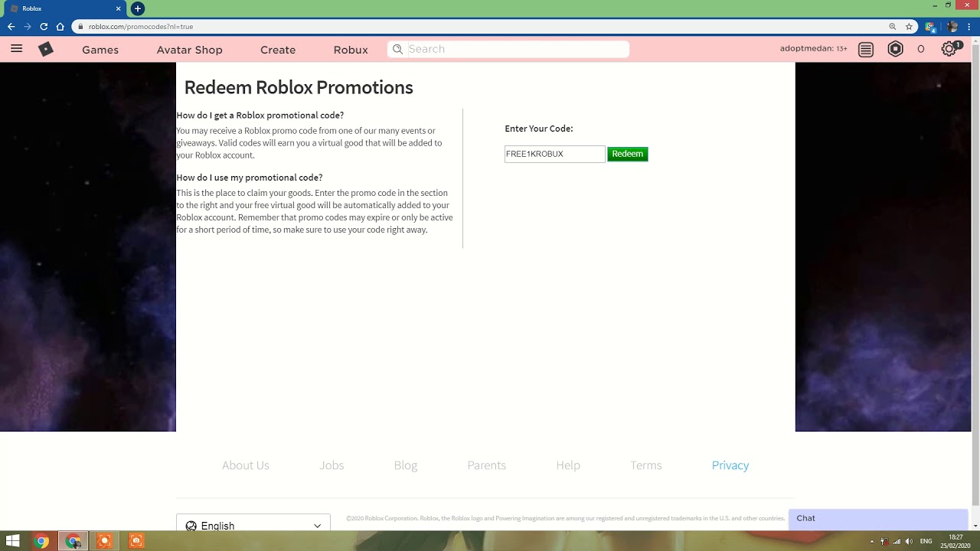The image size is (980, 551).
Task: Click the page vertical scrollbar
Action: coord(975,275)
